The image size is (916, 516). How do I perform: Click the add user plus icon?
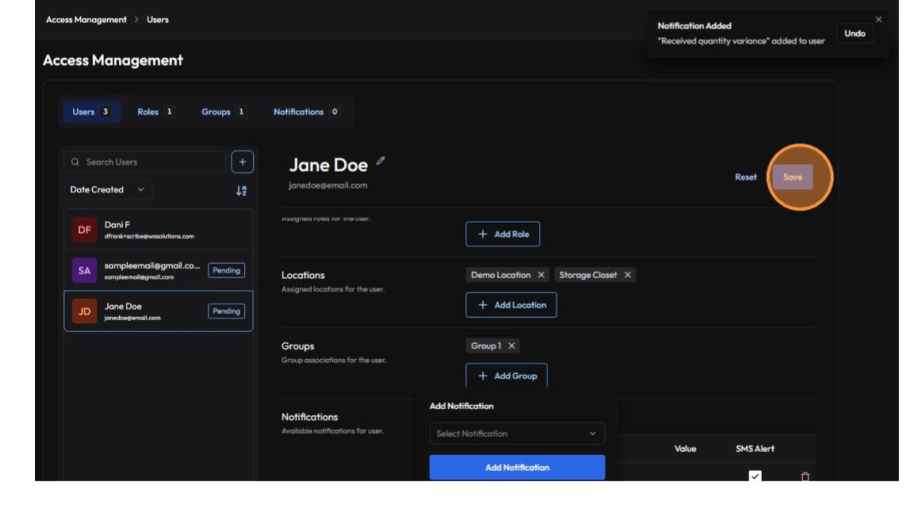(242, 162)
